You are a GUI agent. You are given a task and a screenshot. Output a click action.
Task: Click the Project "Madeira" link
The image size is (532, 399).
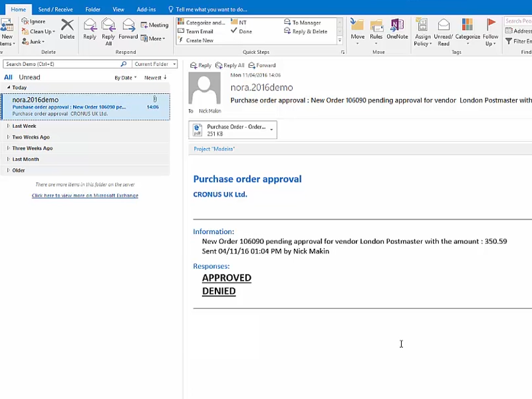214,149
